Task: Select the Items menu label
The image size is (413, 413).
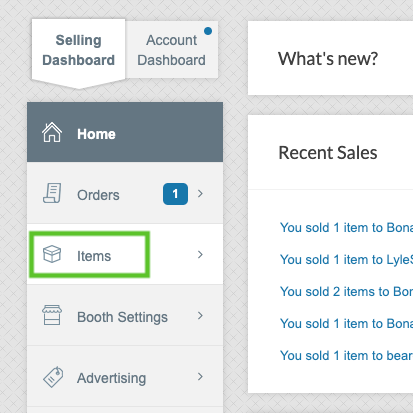Action: (94, 256)
